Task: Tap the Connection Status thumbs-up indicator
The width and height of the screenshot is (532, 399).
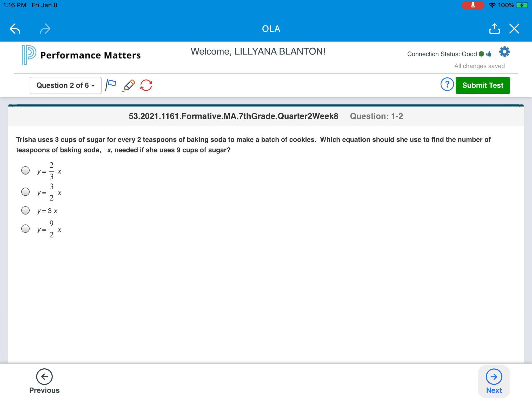Action: (x=488, y=54)
